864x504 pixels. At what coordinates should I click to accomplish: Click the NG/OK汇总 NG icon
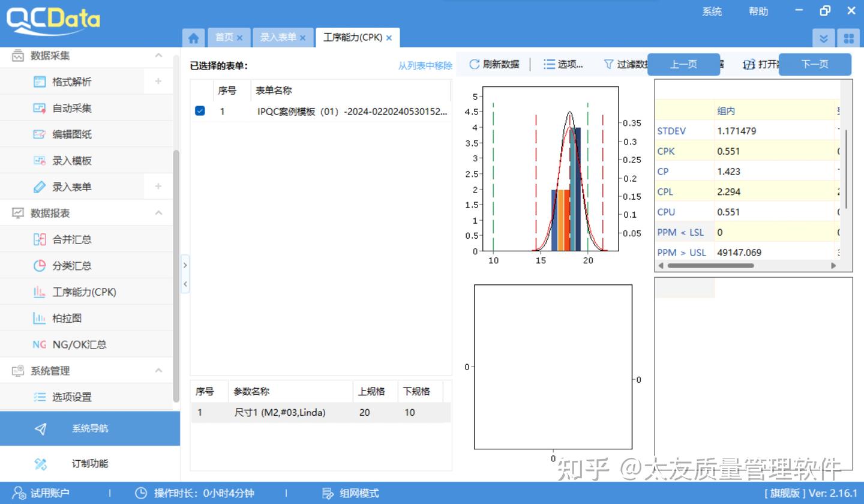point(40,344)
